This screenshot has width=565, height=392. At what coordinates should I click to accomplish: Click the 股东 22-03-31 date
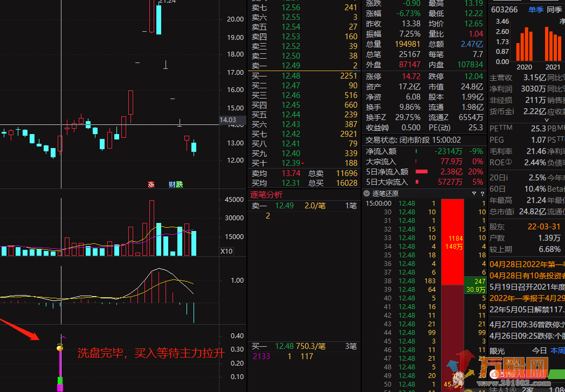pos(544,227)
